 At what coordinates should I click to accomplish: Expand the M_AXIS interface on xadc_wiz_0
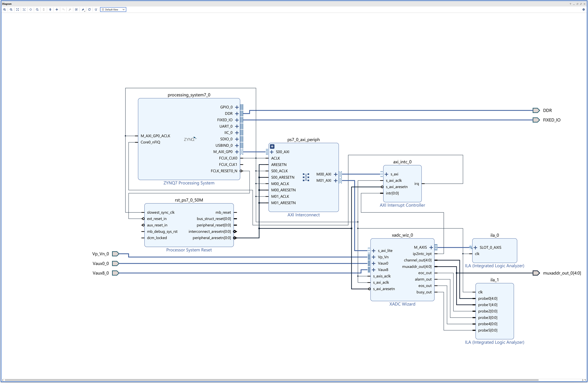point(431,247)
